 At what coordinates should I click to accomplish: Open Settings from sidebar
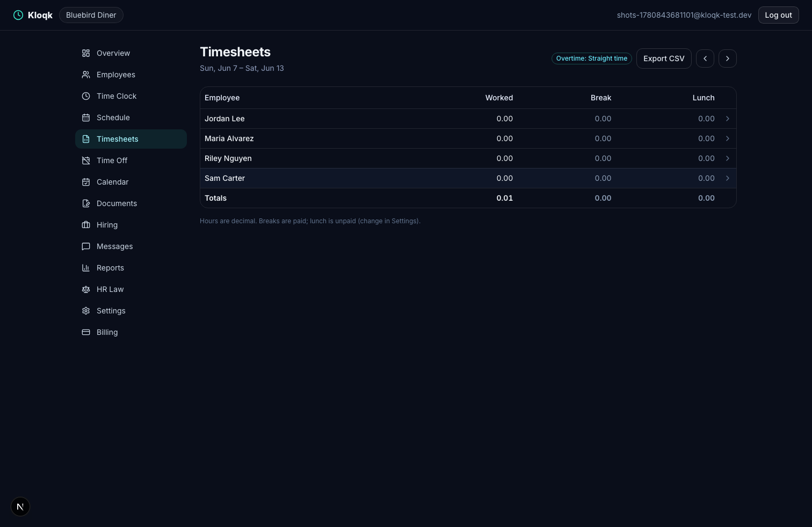131,311
